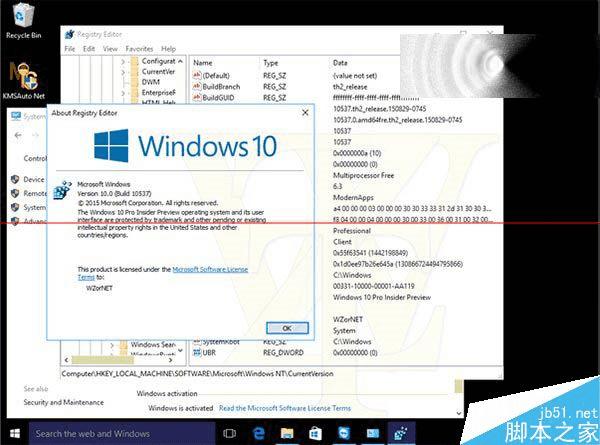Click the Type column header
The image size is (600, 445).
[271, 63]
